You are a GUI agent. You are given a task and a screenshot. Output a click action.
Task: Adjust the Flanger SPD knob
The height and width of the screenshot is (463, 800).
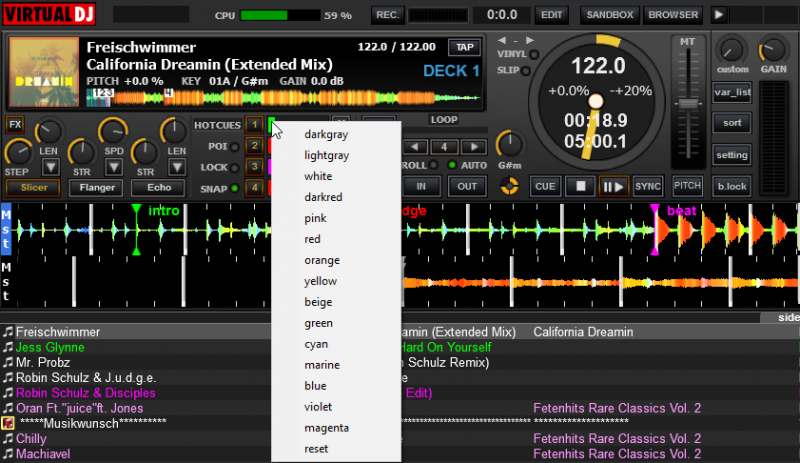tap(113, 132)
